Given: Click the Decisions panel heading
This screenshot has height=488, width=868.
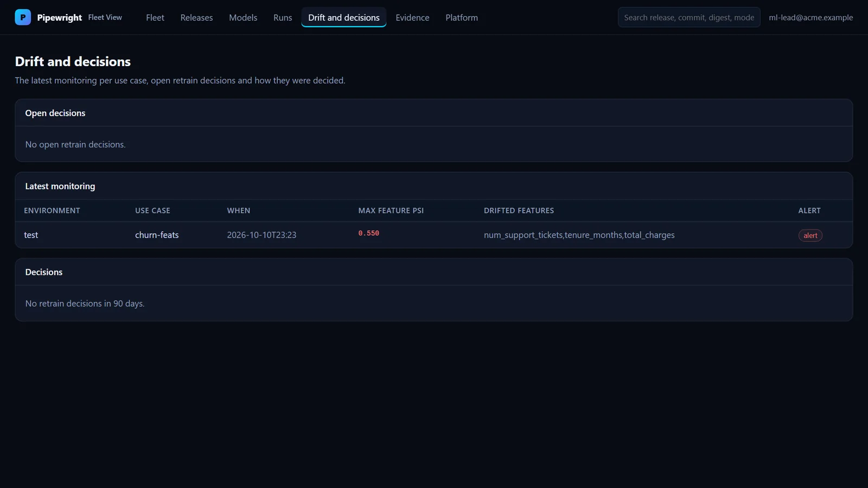Looking at the screenshot, I should (x=44, y=272).
